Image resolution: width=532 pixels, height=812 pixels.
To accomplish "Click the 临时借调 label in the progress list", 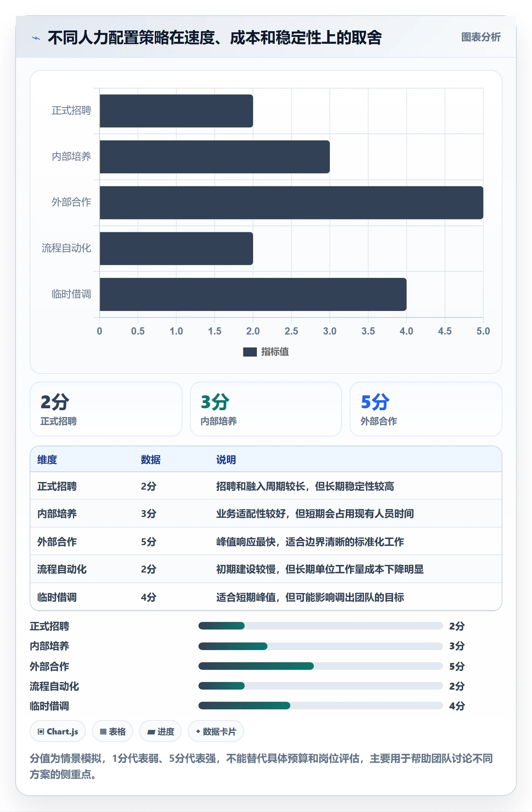I will click(49, 706).
